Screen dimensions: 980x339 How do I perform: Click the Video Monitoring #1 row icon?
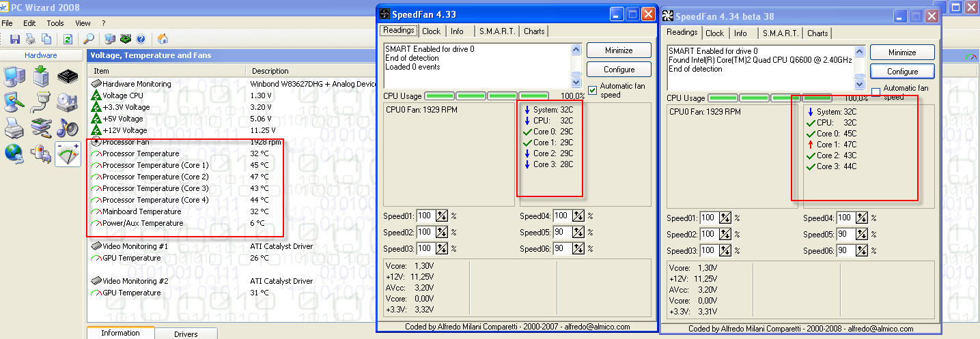click(96, 246)
